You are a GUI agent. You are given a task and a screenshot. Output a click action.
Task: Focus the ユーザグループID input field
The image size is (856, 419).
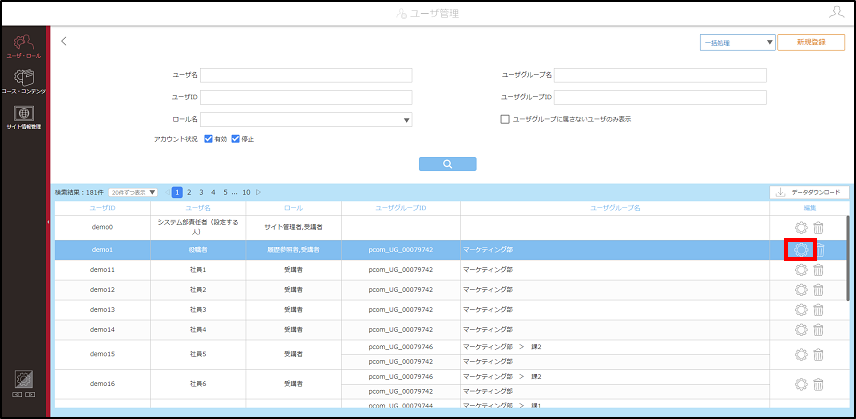(660, 97)
